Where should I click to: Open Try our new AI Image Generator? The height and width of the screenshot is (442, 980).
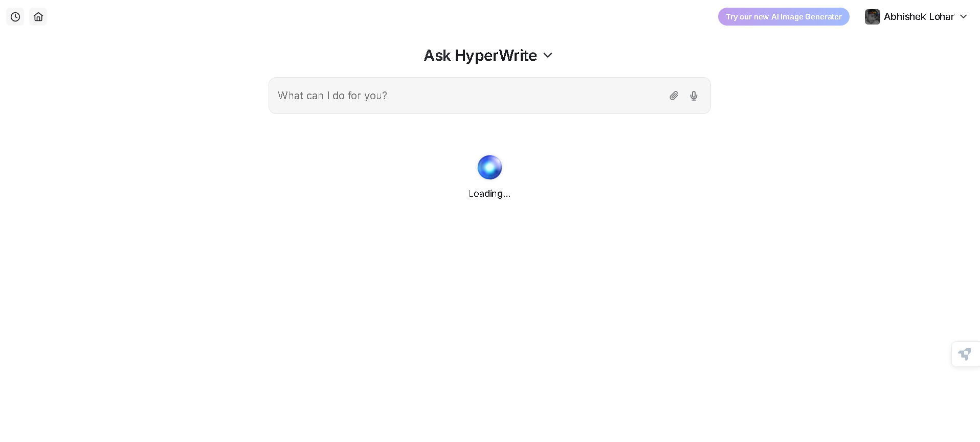click(784, 17)
